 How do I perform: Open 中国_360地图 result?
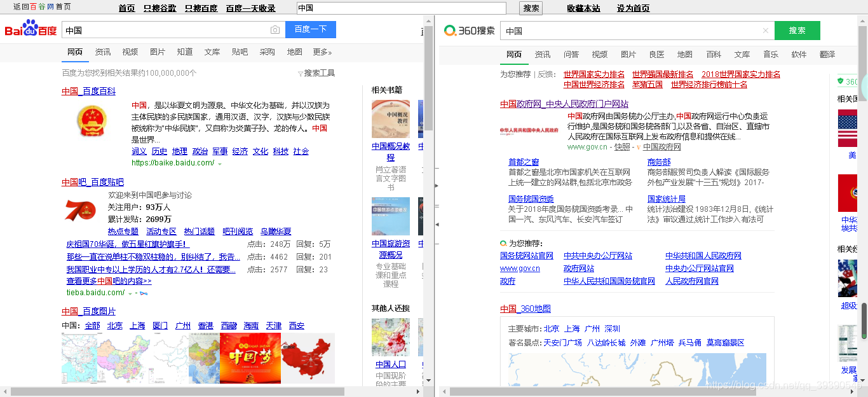tap(526, 309)
